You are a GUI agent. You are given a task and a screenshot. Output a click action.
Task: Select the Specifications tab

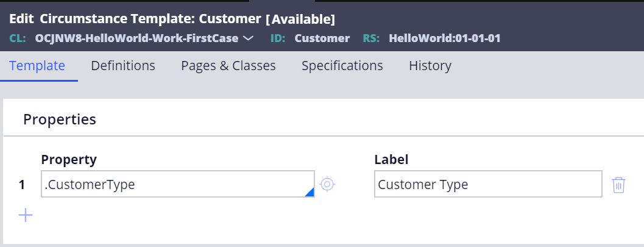point(342,66)
